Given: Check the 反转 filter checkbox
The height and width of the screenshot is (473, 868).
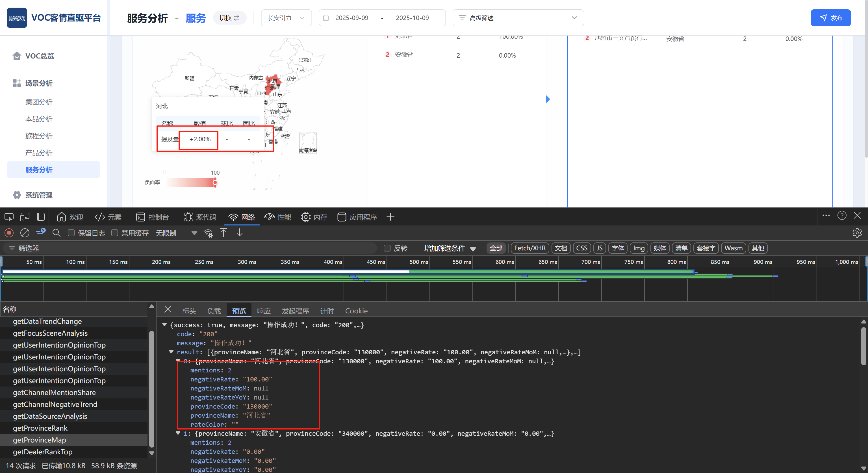Looking at the screenshot, I should pyautogui.click(x=387, y=248).
